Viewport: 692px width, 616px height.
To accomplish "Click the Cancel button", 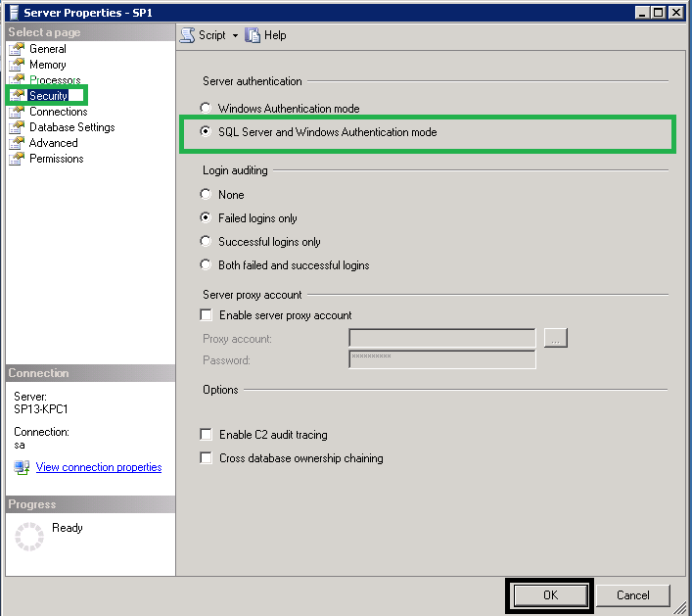I will [633, 595].
